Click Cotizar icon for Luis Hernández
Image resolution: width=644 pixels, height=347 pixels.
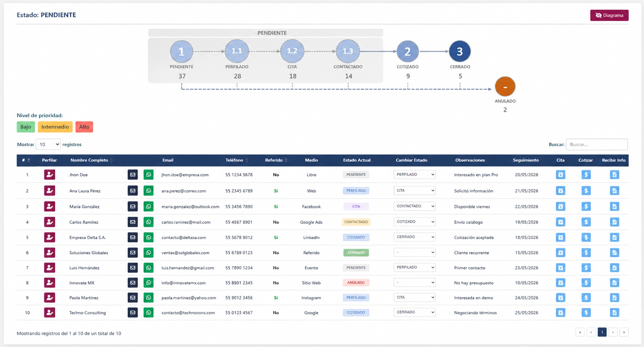pyautogui.click(x=586, y=268)
